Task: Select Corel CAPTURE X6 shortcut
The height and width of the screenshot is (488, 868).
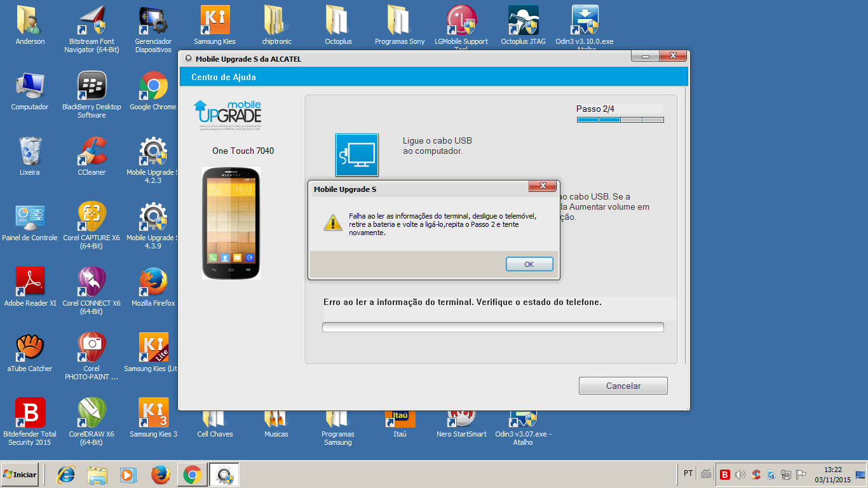Action: pos(92,226)
